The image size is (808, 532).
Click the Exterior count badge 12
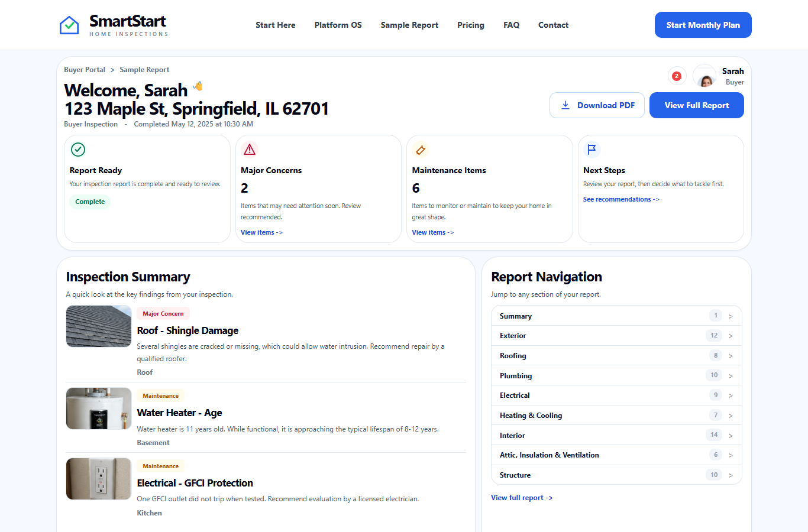click(x=714, y=335)
